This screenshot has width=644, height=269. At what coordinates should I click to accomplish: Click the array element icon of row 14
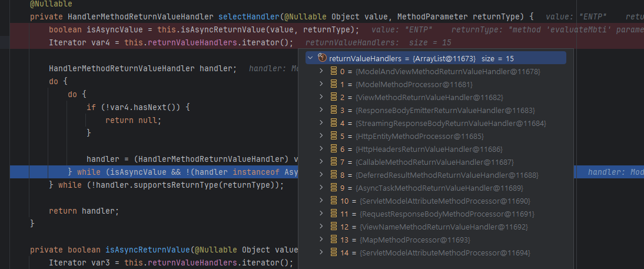pyautogui.click(x=334, y=253)
